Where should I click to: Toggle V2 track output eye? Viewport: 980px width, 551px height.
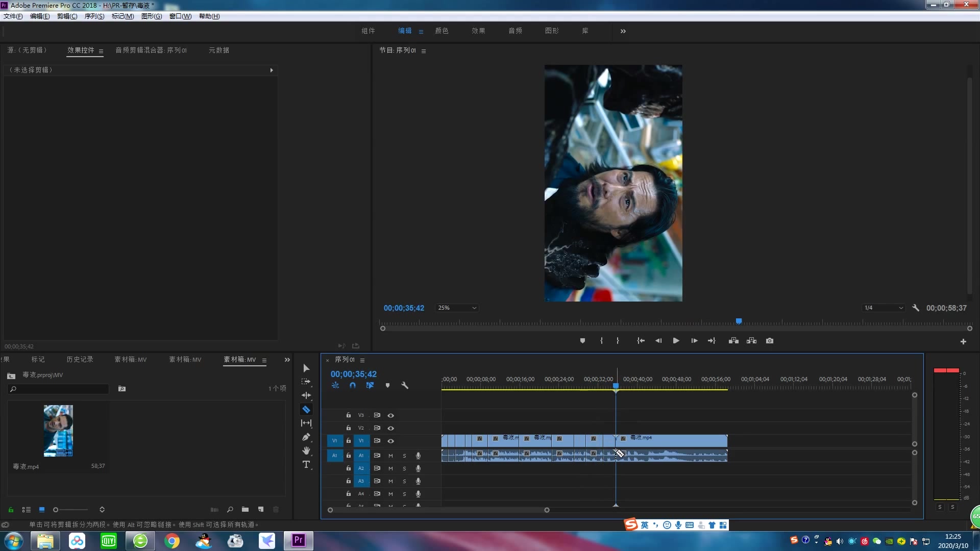click(390, 428)
